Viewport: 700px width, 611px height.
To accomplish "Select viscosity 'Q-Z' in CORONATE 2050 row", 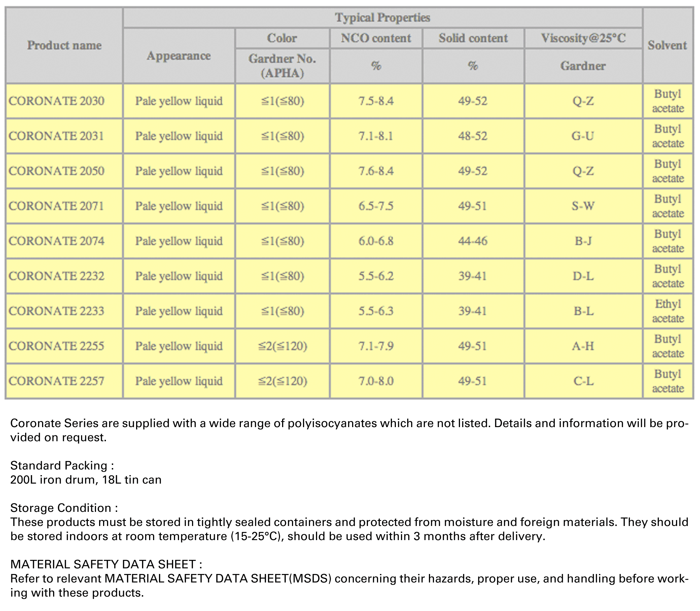I will pyautogui.click(x=583, y=171).
